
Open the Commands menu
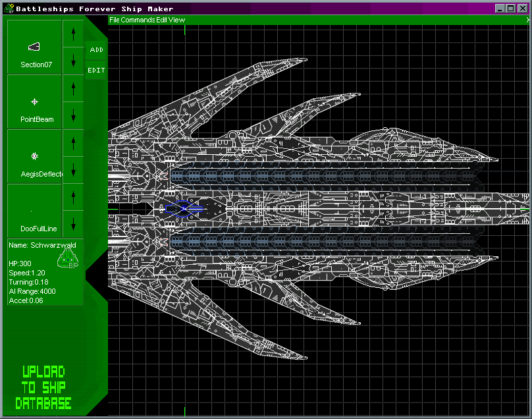point(138,20)
